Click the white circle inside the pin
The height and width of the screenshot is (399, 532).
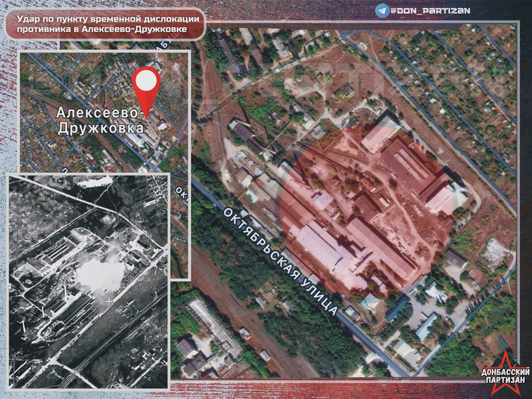(x=146, y=81)
